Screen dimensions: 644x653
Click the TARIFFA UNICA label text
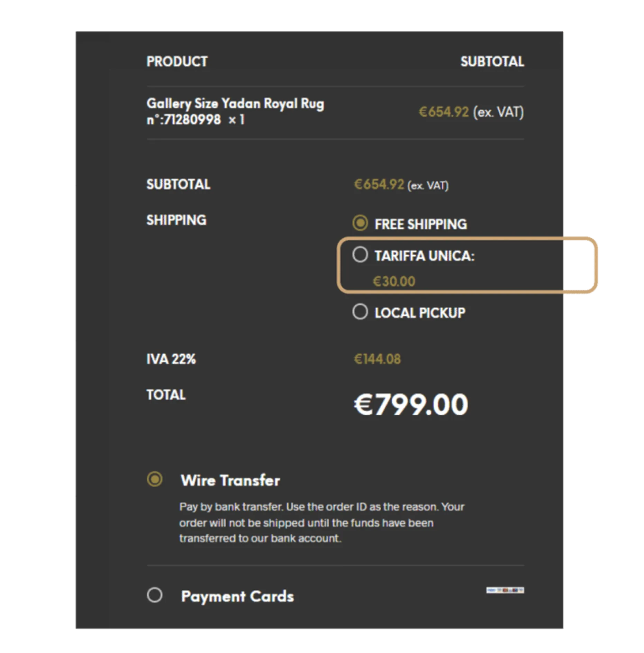click(x=424, y=256)
